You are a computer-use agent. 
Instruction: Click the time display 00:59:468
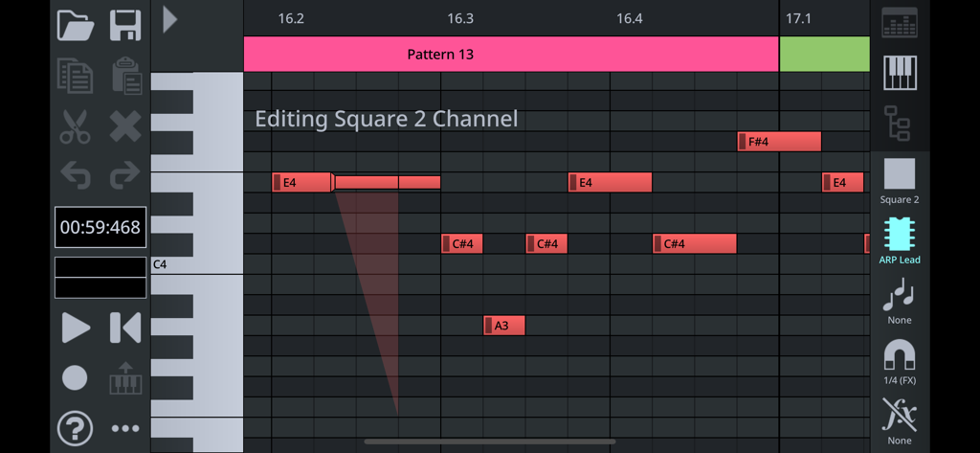click(100, 227)
